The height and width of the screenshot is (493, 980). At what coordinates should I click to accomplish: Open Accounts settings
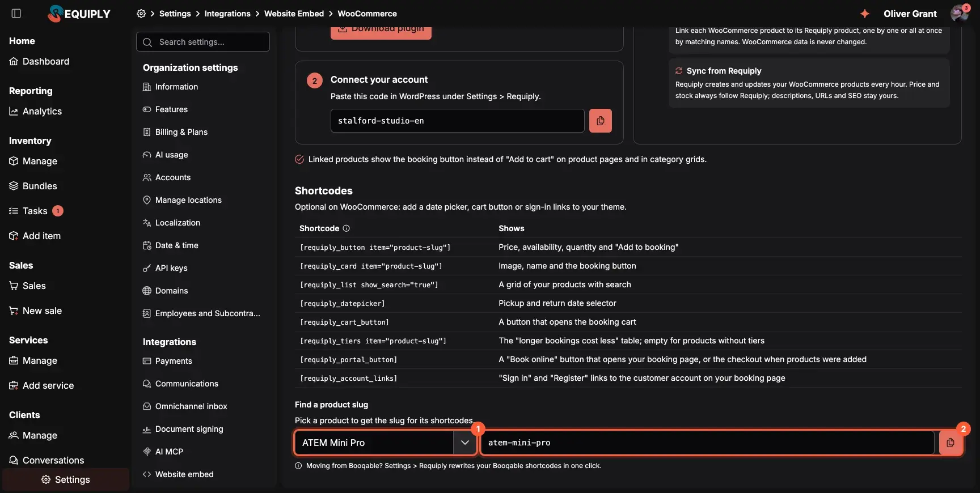(167, 177)
